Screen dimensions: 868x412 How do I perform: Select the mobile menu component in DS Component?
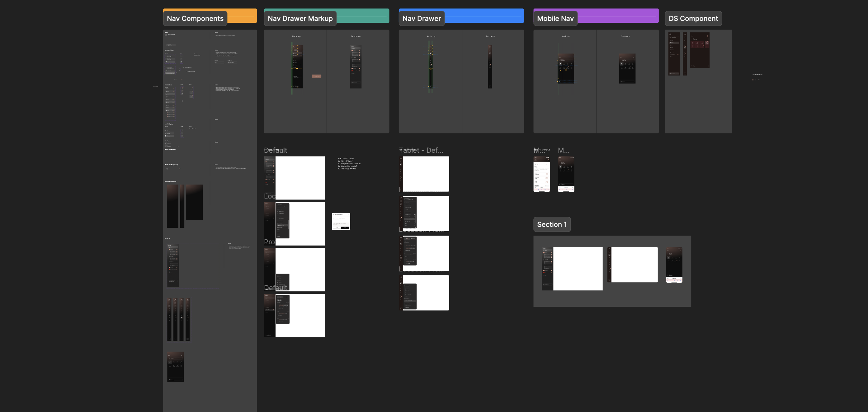click(x=700, y=50)
